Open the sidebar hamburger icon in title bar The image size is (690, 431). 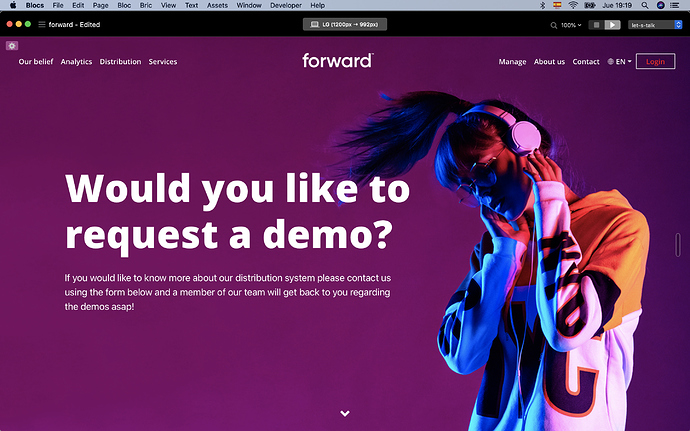(42, 24)
